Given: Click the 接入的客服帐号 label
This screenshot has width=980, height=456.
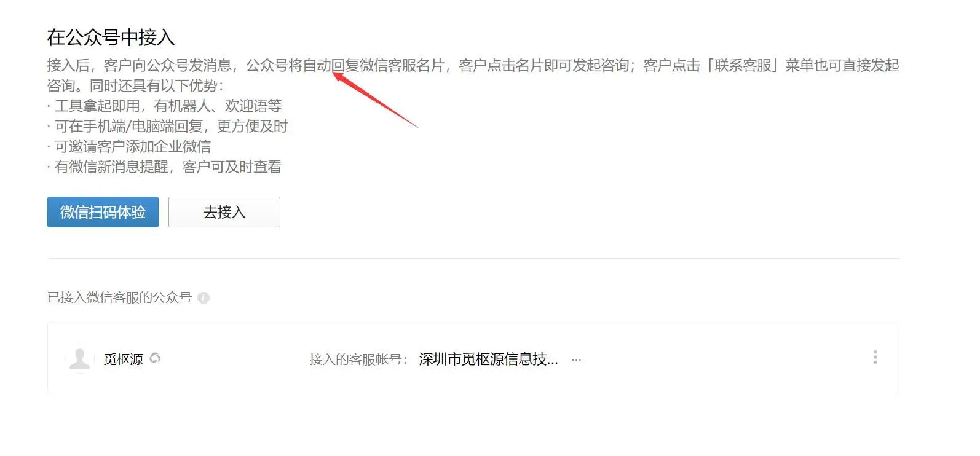Looking at the screenshot, I should [358, 360].
